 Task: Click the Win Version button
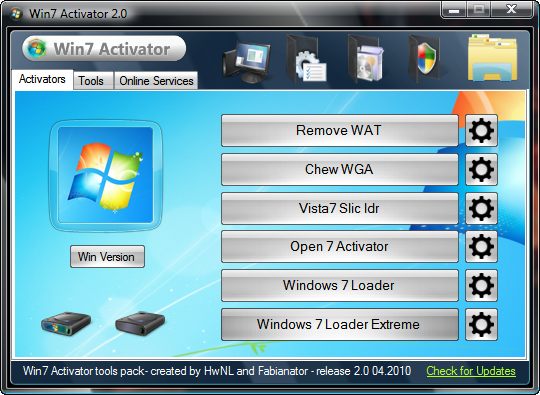point(107,257)
